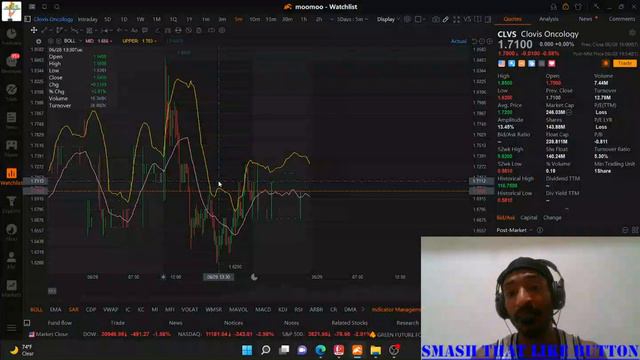Switch to the Quotes tab
640x360 pixels.
click(512, 19)
